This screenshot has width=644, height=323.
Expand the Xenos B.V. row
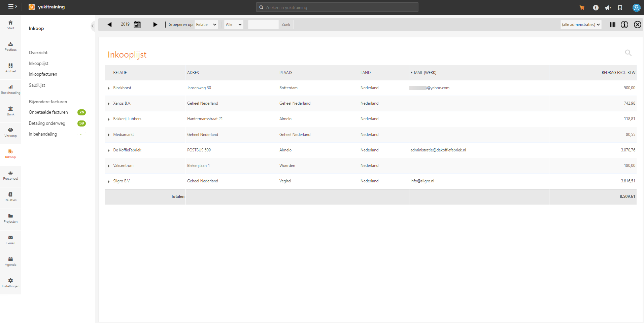click(x=108, y=104)
